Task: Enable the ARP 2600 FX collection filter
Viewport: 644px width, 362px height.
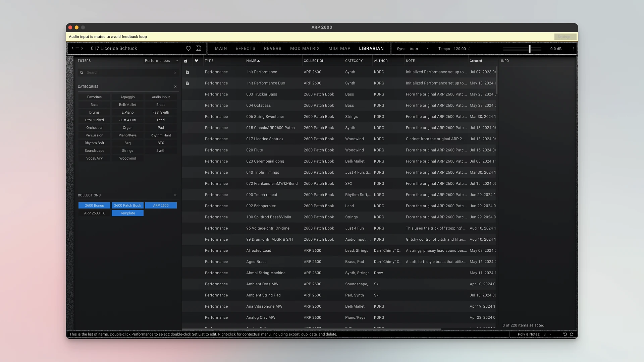Action: pyautogui.click(x=94, y=213)
